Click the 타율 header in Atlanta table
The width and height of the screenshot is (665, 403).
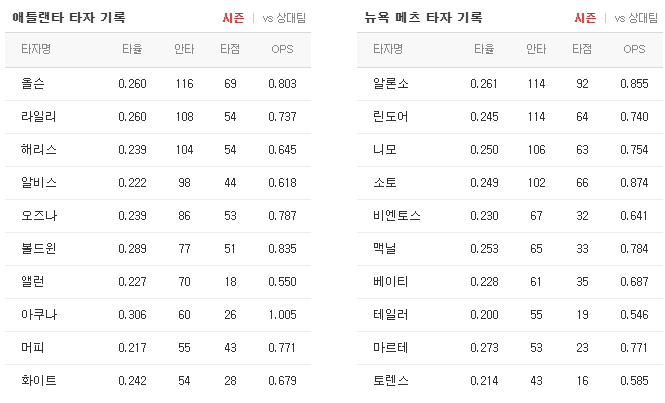(x=132, y=49)
